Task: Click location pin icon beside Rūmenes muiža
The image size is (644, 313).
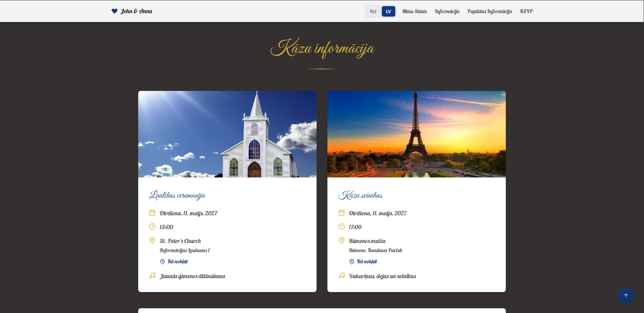Action: coord(342,240)
